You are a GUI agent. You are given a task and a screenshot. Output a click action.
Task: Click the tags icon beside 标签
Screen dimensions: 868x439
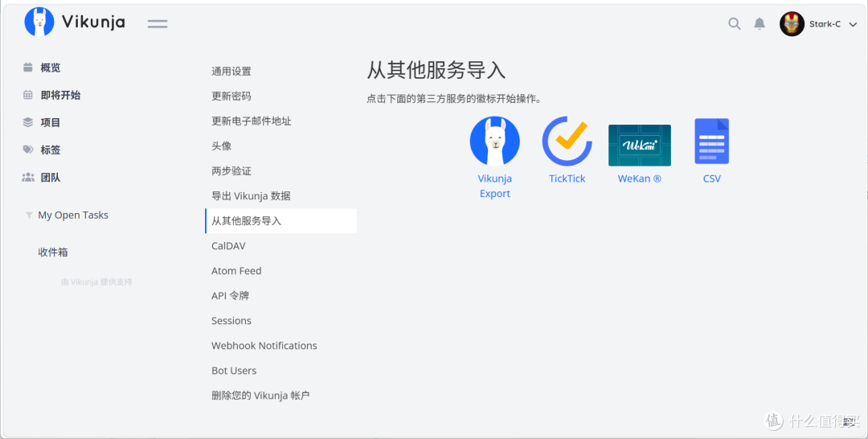point(27,150)
